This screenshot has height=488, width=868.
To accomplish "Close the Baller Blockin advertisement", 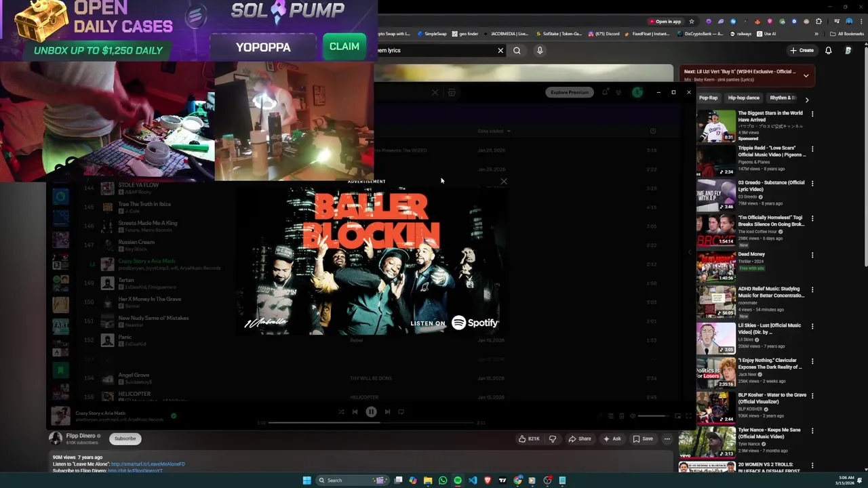I will pos(504,181).
